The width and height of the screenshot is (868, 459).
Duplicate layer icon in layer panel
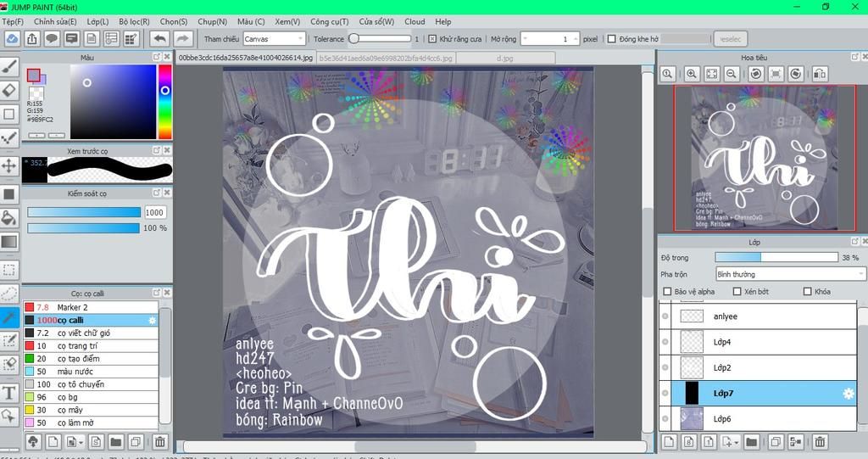(x=776, y=442)
